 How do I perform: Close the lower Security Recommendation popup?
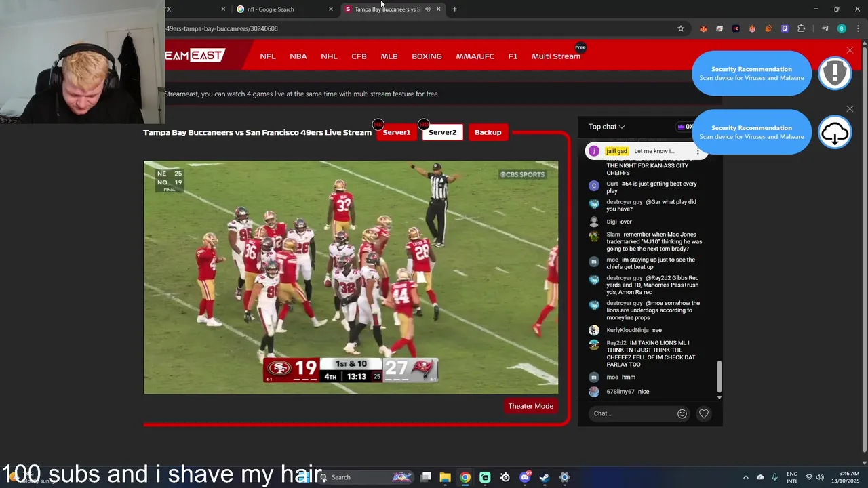click(850, 109)
